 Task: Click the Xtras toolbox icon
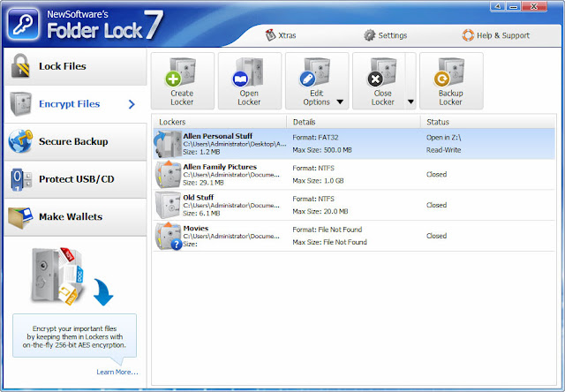[271, 35]
